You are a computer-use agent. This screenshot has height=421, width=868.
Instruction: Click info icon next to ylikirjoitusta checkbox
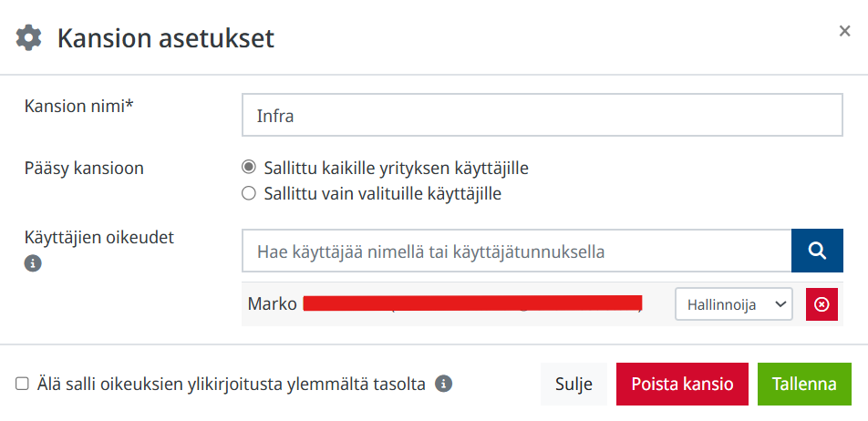pos(443,384)
